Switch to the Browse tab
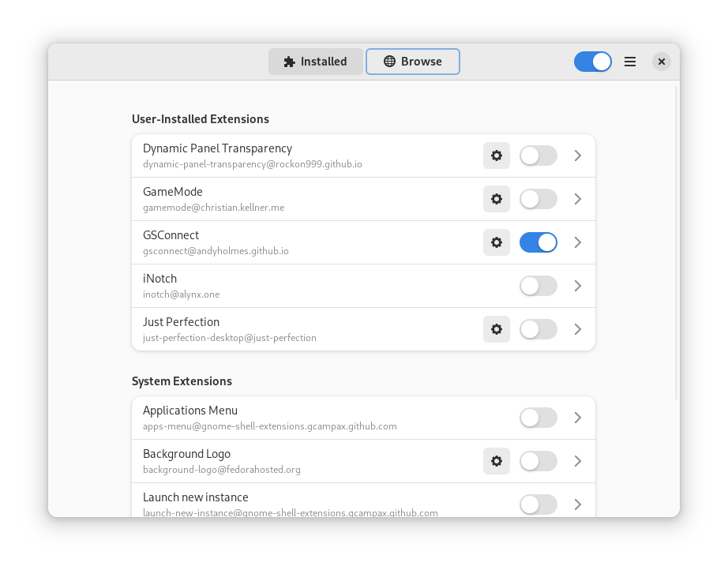The image size is (728, 570). (x=413, y=62)
